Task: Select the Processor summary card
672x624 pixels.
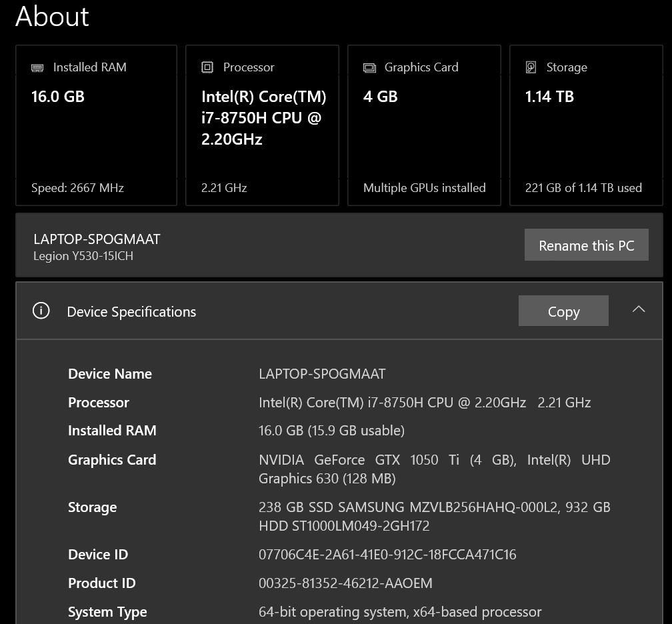Action: [262, 125]
